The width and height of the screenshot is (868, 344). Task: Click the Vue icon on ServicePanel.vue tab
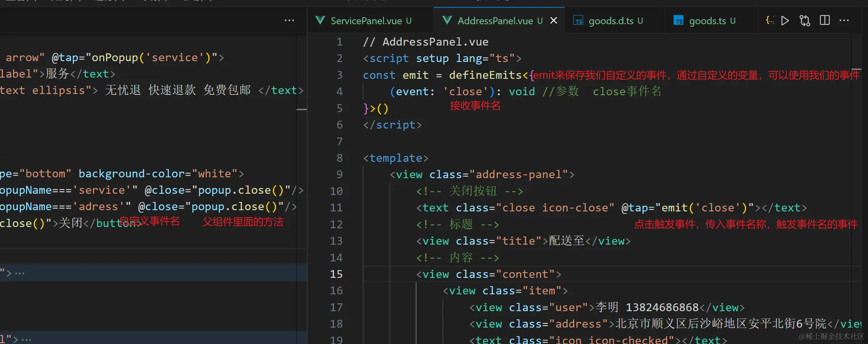[x=320, y=20]
